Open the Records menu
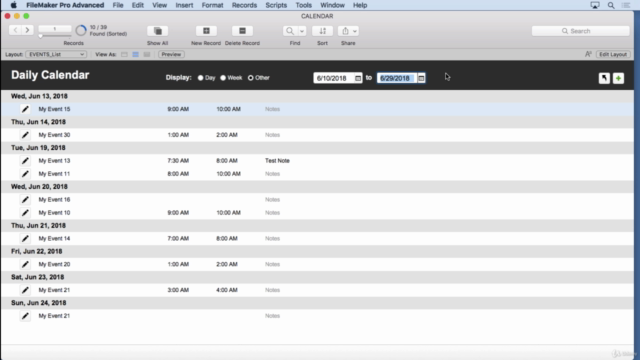This screenshot has height=360, width=640. tap(244, 5)
